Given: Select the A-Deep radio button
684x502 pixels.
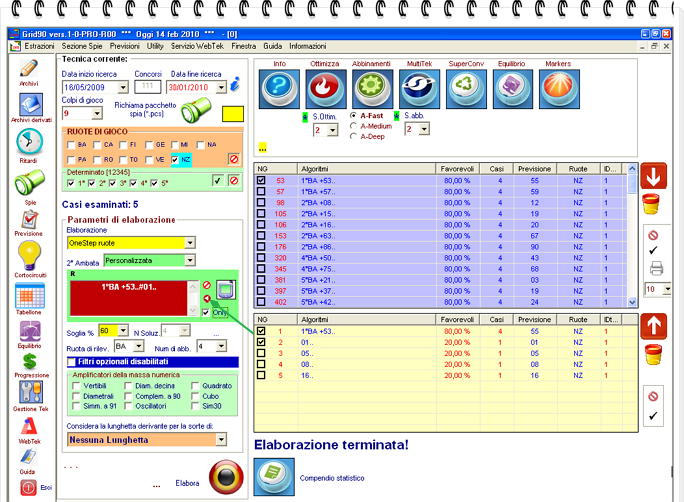Looking at the screenshot, I should click(x=353, y=137).
